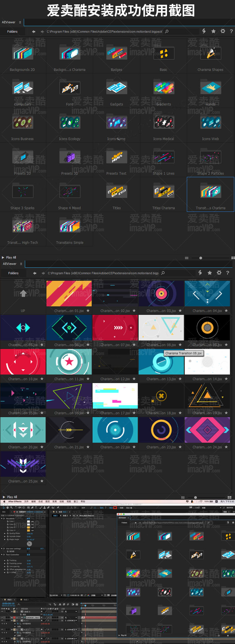Open favorites star in the folder-grid AEViewer toolbar
The height and width of the screenshot is (644, 235).
[213, 31]
